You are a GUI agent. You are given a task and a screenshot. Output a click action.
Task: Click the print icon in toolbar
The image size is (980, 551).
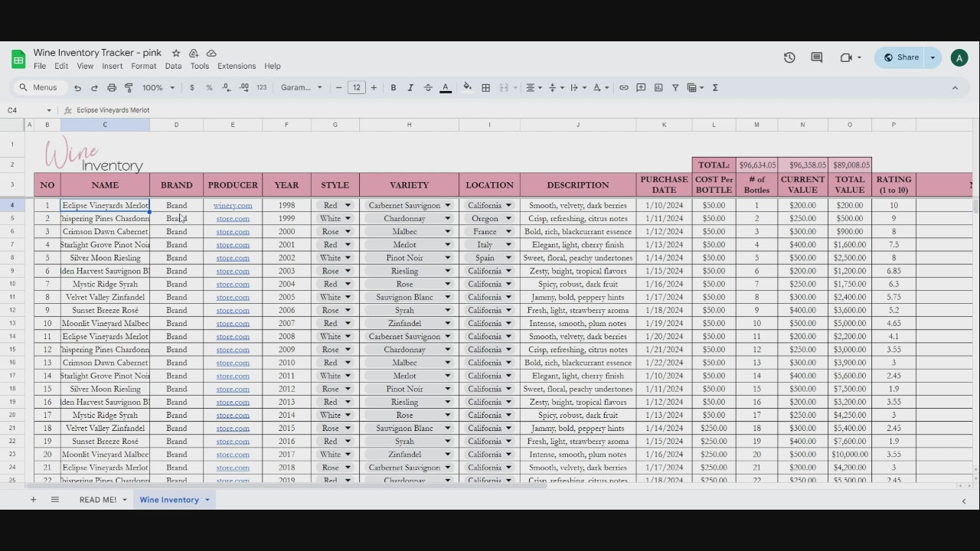pyautogui.click(x=112, y=88)
